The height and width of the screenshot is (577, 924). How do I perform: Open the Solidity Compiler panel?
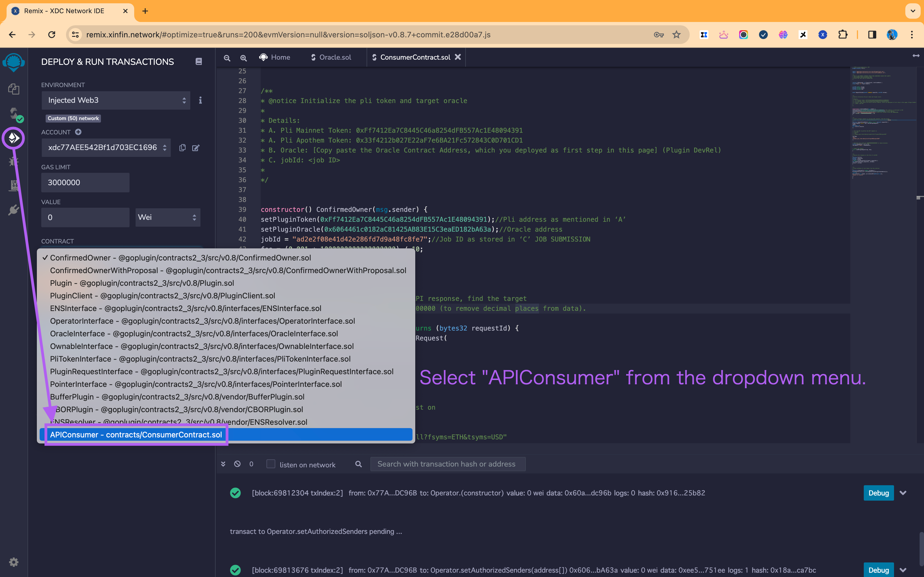(14, 113)
